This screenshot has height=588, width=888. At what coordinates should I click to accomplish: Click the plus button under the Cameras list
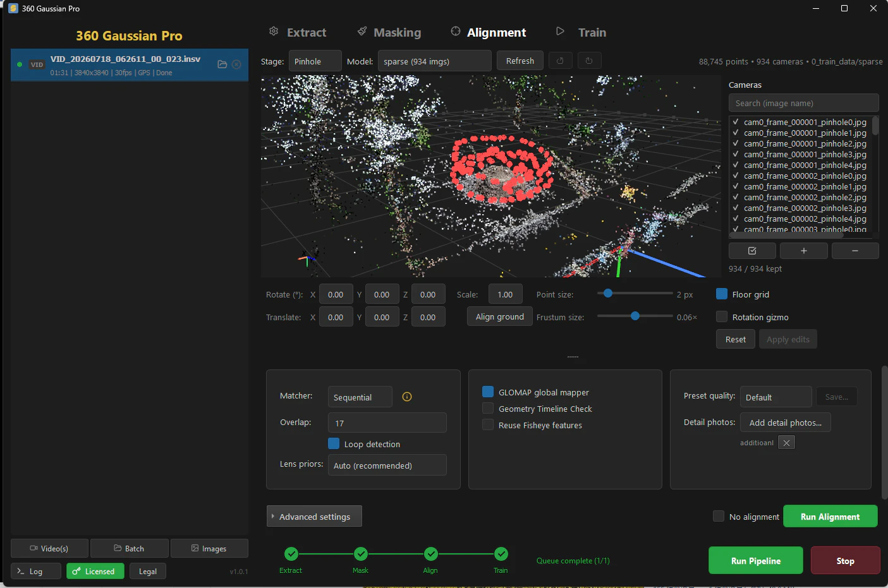click(804, 251)
